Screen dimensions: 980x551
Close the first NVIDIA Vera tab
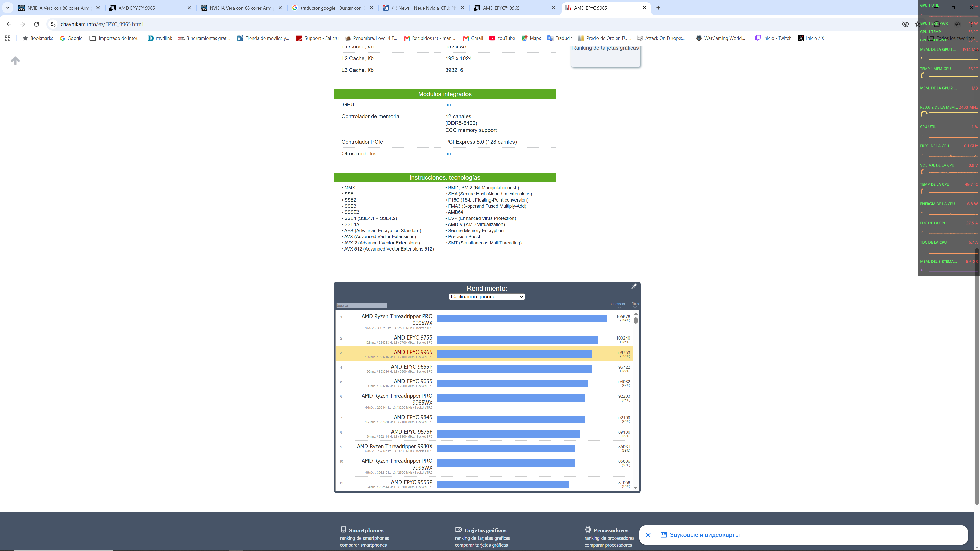point(98,8)
